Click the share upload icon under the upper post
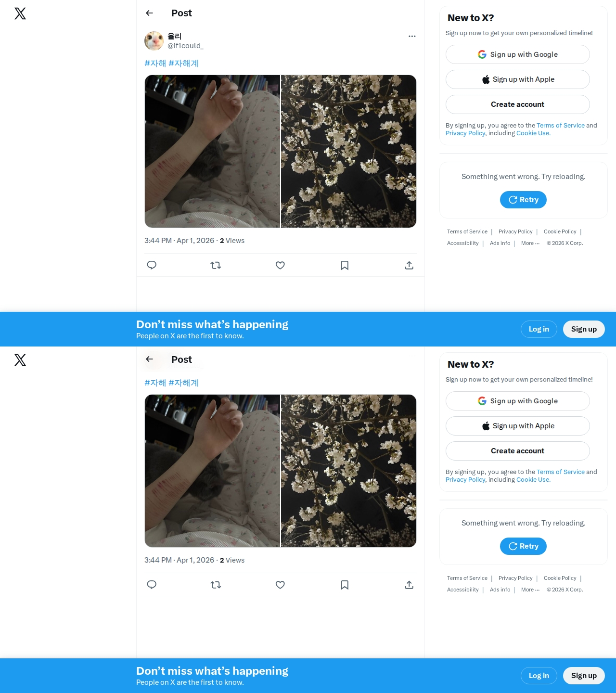Screen dimensions: 616x693 [409, 265]
